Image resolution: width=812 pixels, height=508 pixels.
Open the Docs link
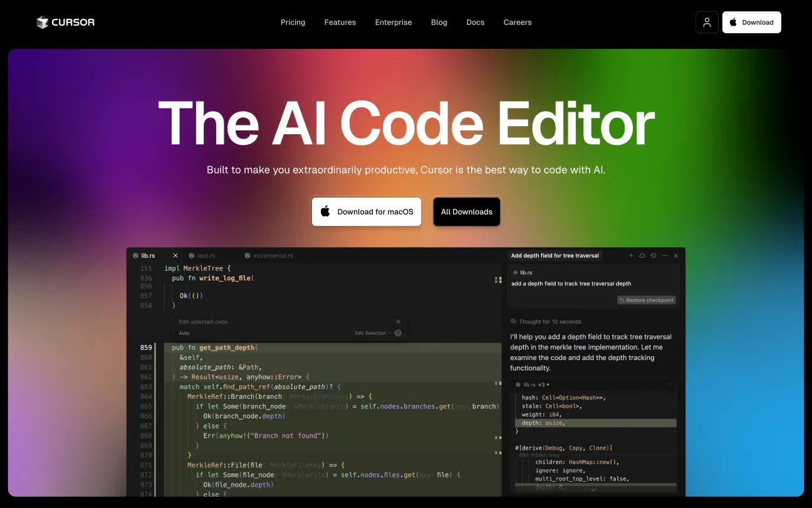tap(476, 23)
